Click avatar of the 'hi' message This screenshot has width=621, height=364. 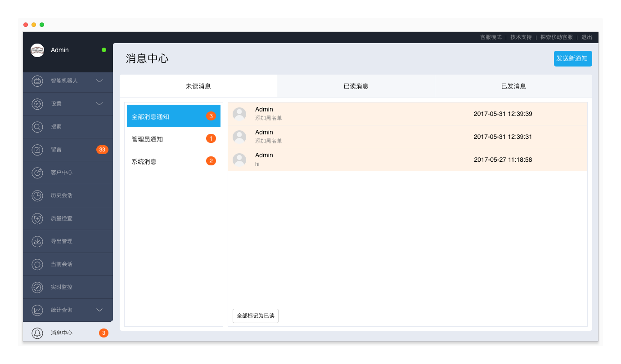(239, 160)
